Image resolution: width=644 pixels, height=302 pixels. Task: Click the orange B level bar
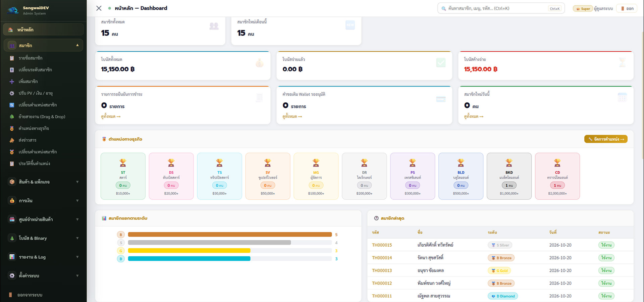click(230, 235)
